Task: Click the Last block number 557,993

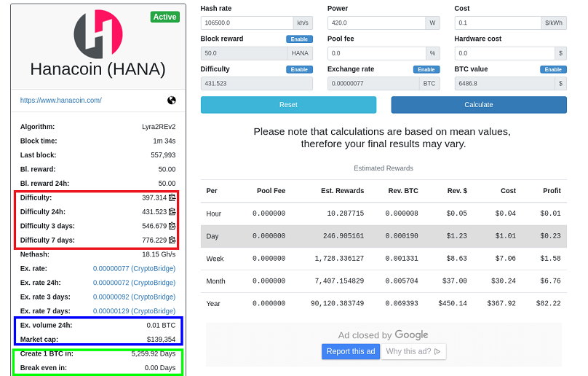Action: 163,155
